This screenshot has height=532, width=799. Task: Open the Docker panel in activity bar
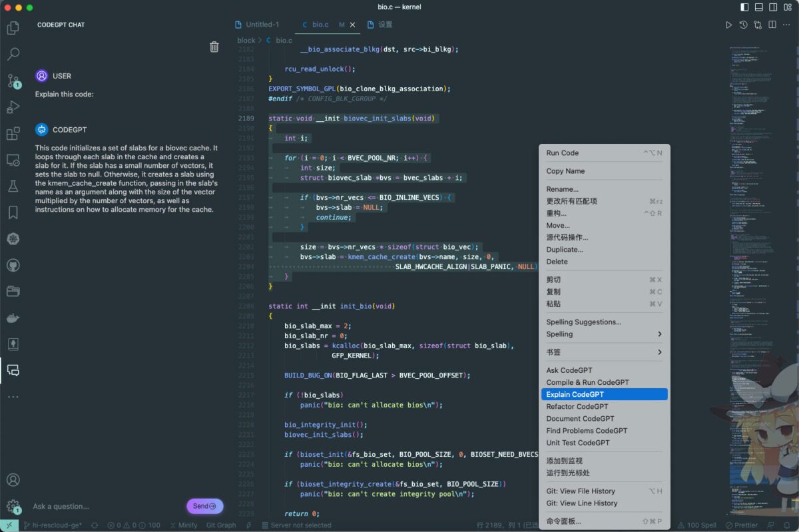[x=13, y=318]
